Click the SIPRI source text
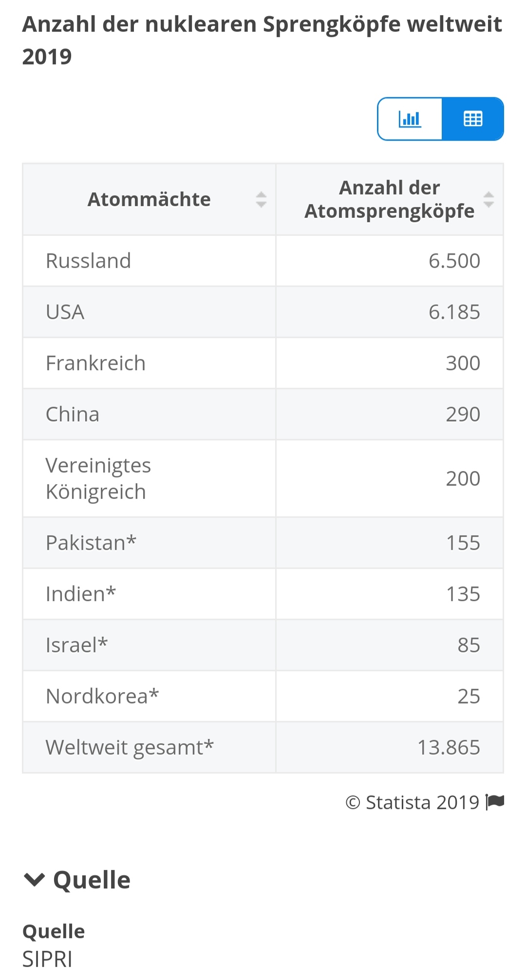Screen dimensions: 526x980 47,959
